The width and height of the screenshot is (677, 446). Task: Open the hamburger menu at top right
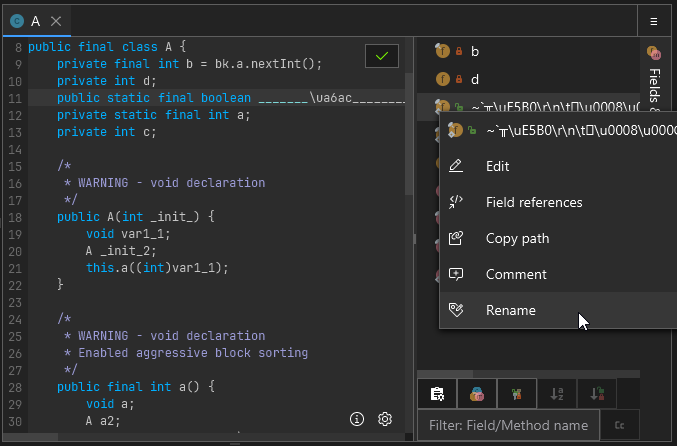coord(654,21)
